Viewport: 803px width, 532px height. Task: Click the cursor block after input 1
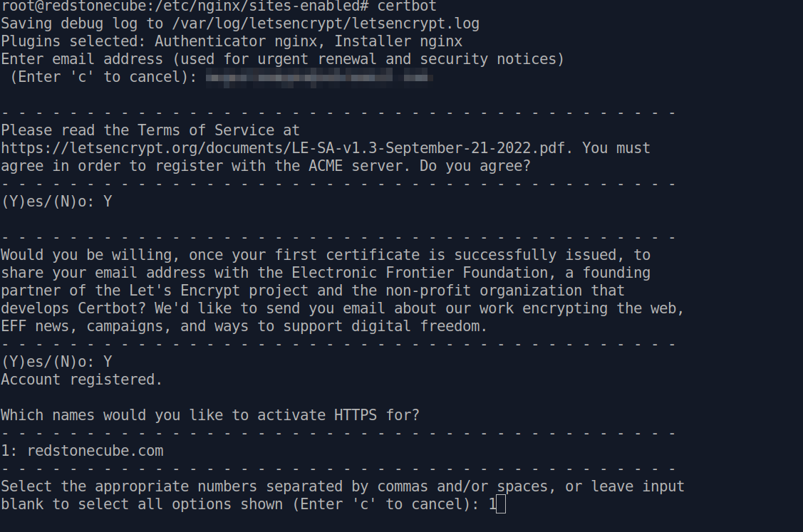pyautogui.click(x=501, y=504)
